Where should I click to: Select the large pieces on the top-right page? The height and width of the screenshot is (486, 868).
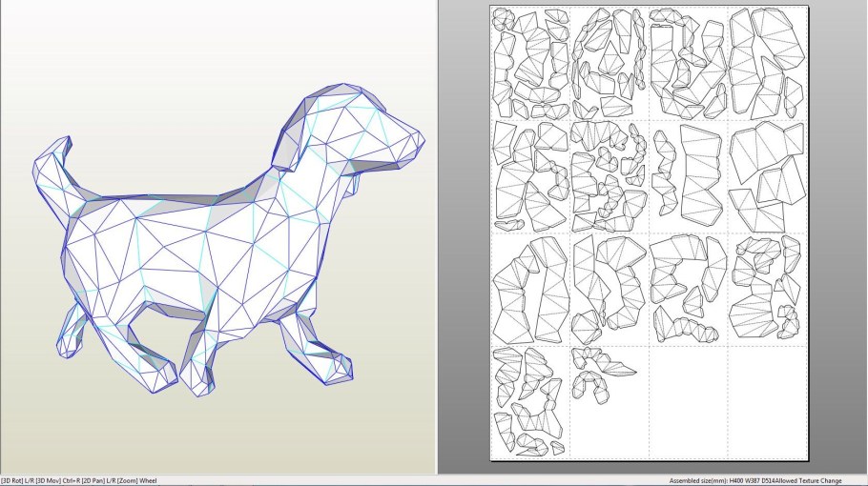pyautogui.click(x=768, y=62)
